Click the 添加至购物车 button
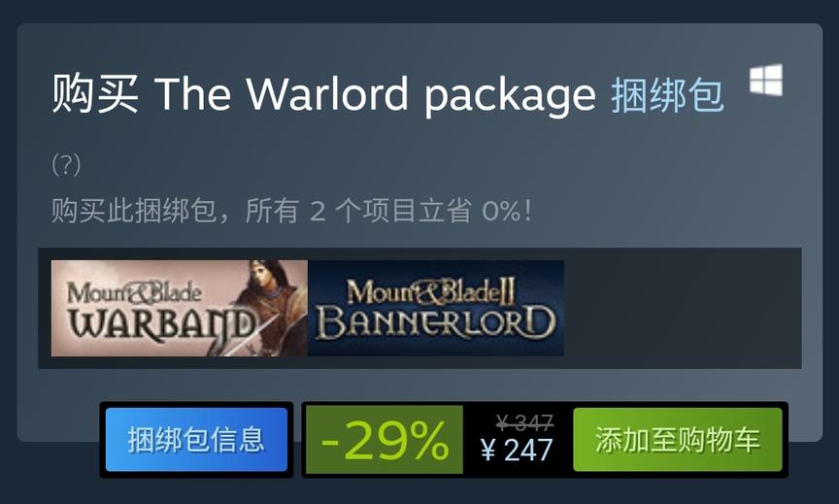Screen dimensions: 839x504 click(678, 440)
